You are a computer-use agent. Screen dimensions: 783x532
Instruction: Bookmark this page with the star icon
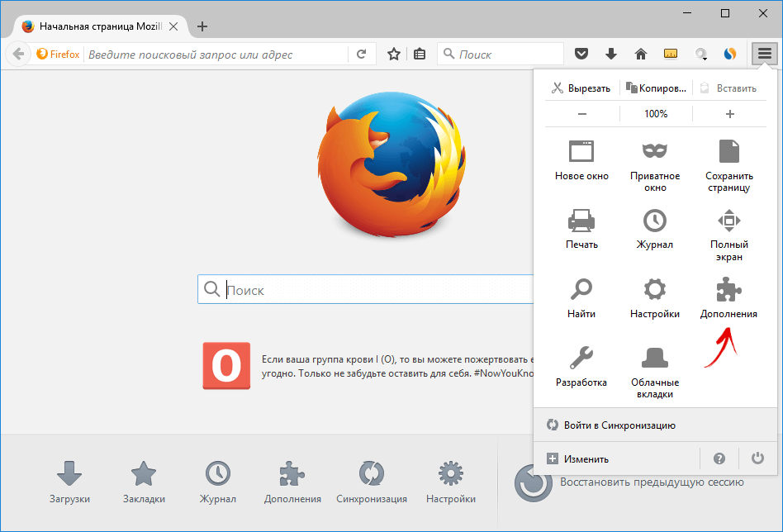pos(393,54)
